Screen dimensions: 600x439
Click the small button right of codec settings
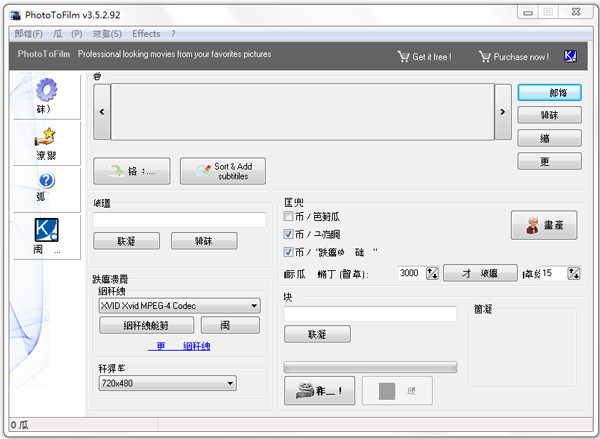tap(230, 325)
